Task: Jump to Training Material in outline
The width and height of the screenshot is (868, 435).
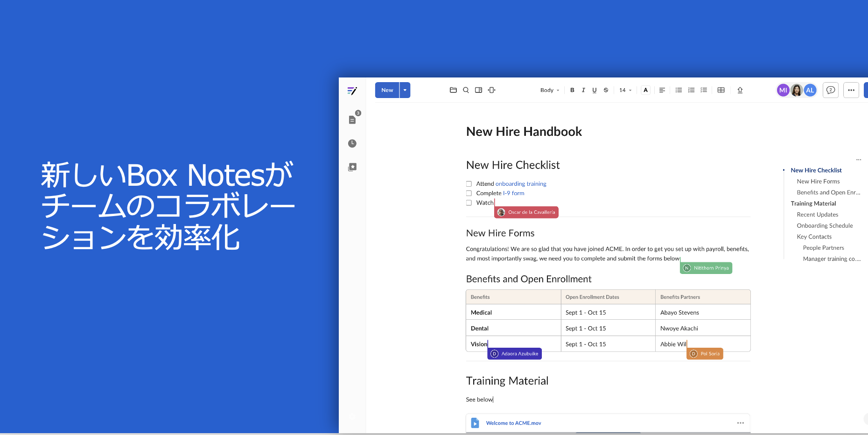Action: point(813,203)
